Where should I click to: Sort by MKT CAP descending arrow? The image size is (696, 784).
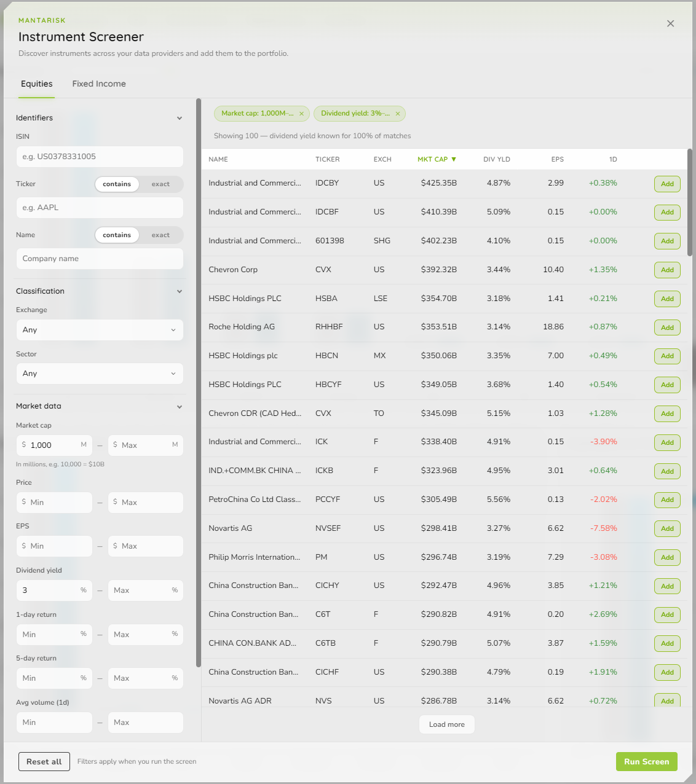454,159
